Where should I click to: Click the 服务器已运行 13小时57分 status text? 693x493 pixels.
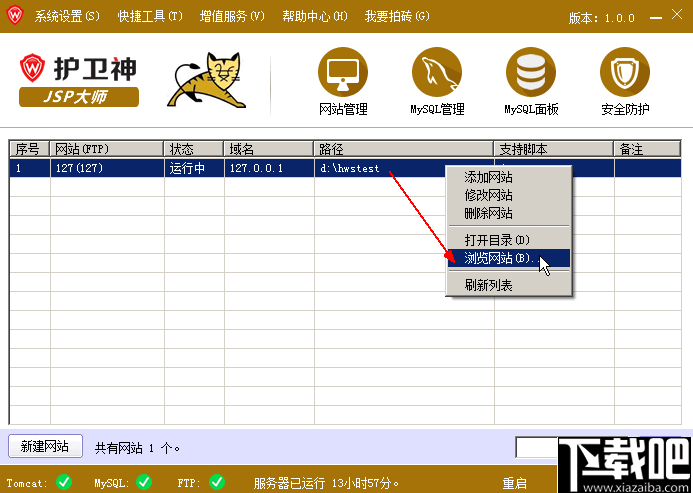point(326,483)
